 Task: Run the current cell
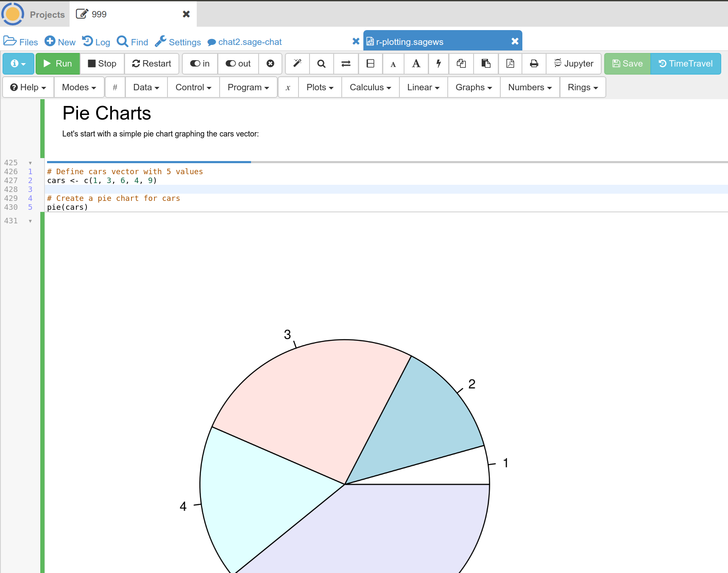pyautogui.click(x=58, y=64)
